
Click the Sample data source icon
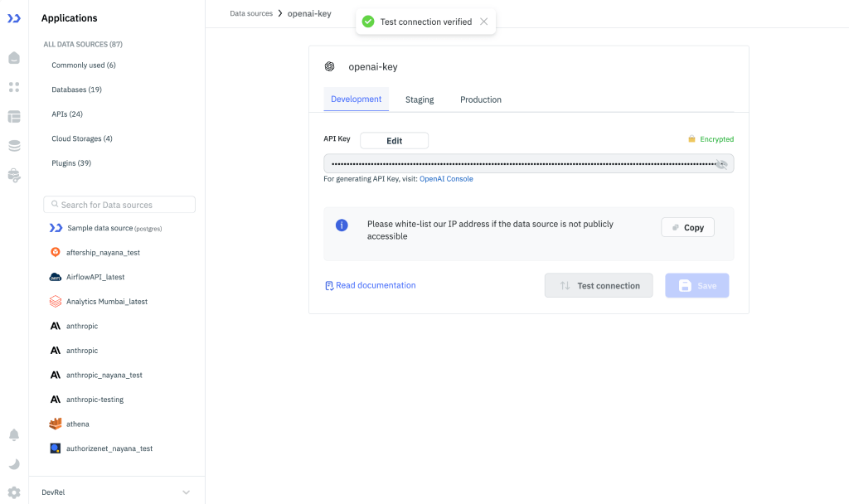[x=56, y=228]
